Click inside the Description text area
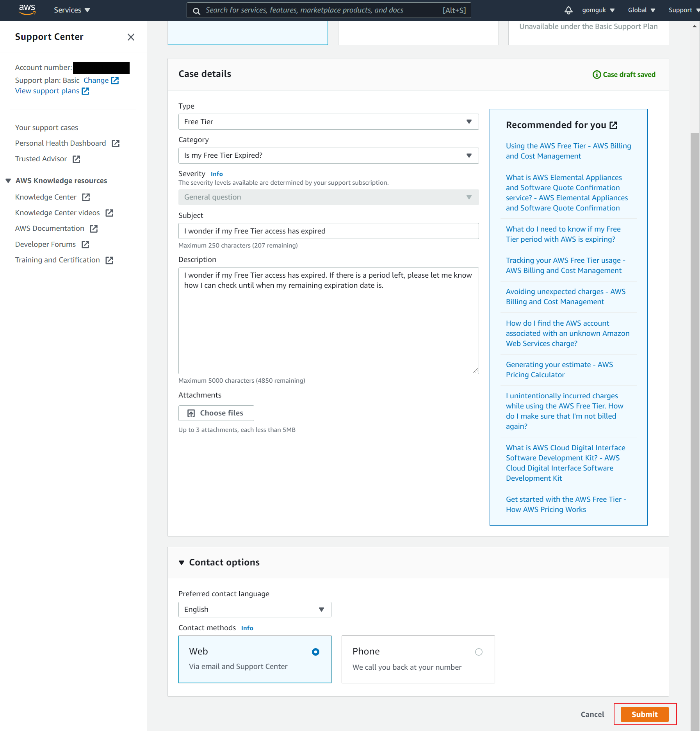This screenshot has width=700, height=731. coord(328,321)
